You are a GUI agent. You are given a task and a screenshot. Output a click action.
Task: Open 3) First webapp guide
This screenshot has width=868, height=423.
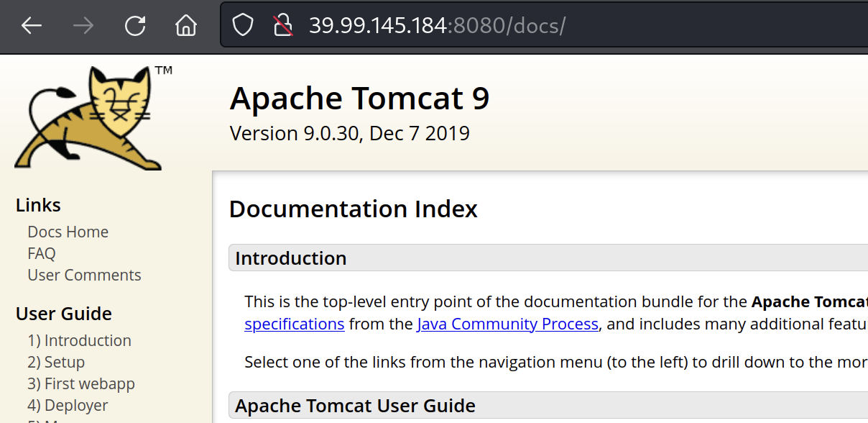coord(80,383)
